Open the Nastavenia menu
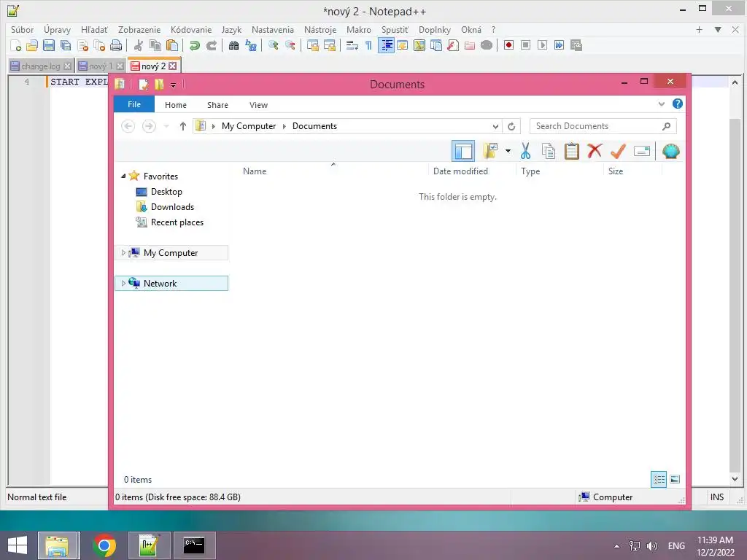747x560 pixels. [273, 29]
